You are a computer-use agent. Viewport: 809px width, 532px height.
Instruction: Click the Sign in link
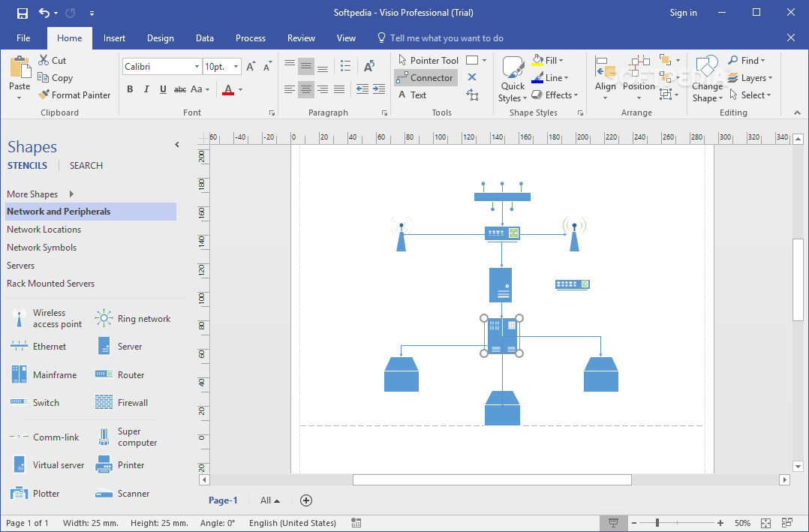683,12
